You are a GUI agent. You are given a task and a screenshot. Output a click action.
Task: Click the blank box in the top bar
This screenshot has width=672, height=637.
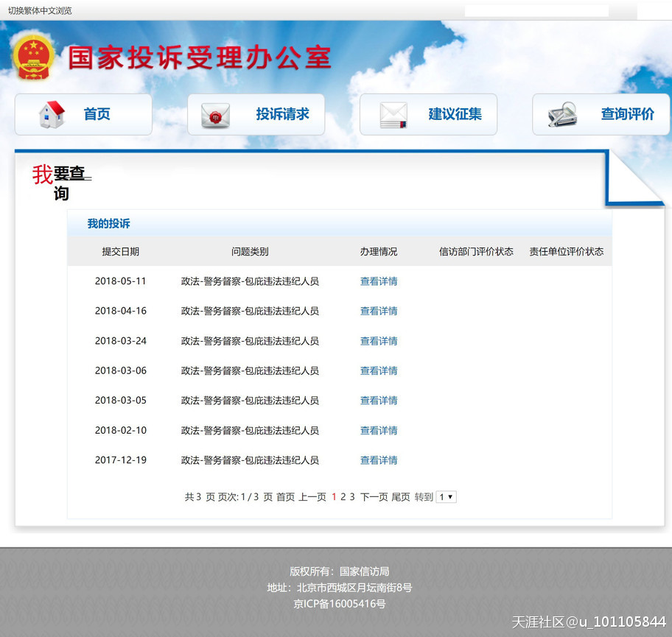pyautogui.click(x=536, y=11)
